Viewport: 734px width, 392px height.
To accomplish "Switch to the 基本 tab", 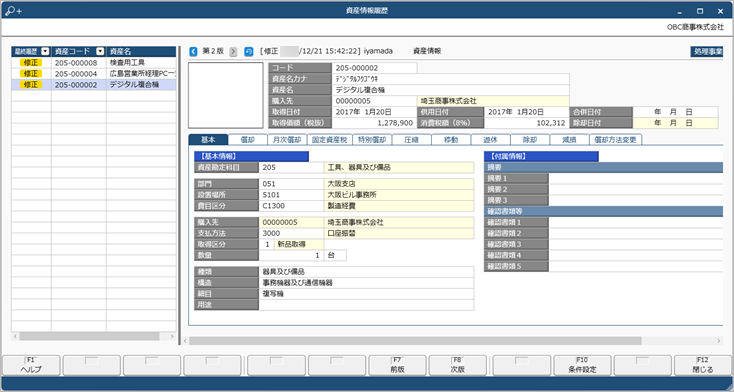I will point(208,140).
